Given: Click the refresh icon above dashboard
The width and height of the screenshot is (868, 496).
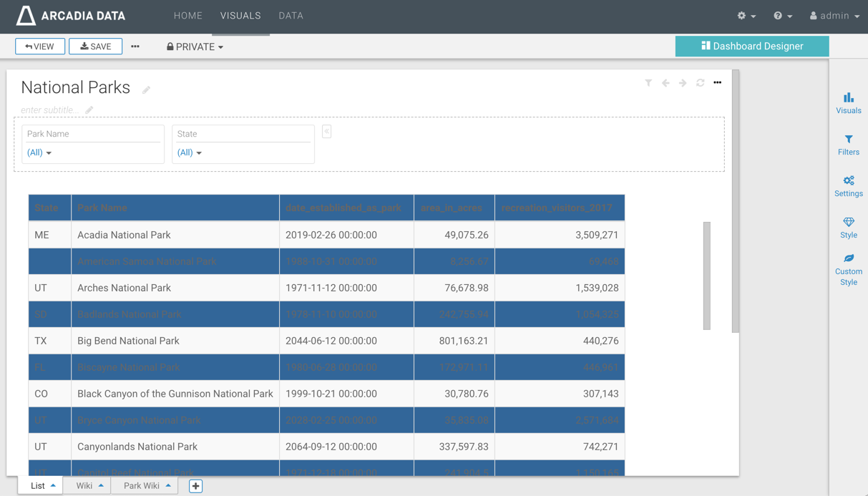Looking at the screenshot, I should [700, 83].
